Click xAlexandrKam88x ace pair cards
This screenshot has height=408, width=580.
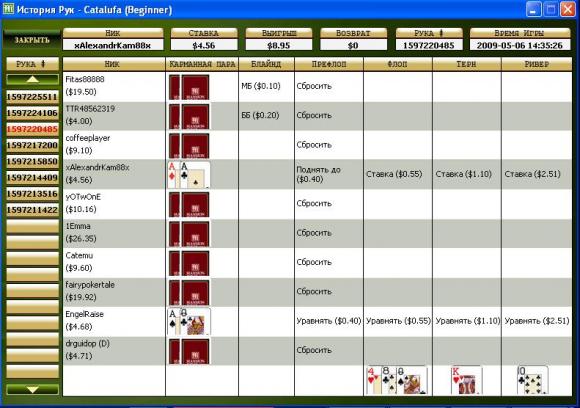(189, 175)
